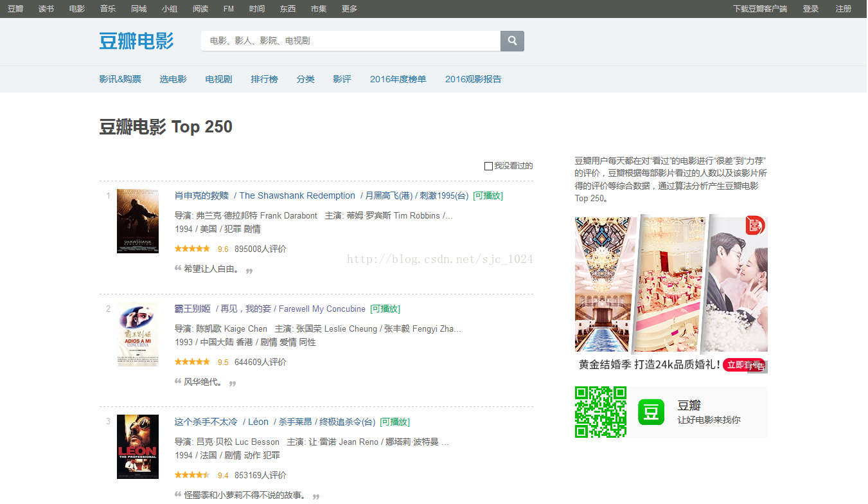Open 音乐 in the top bar
Image resolution: width=868 pixels, height=504 pixels.
tap(108, 9)
